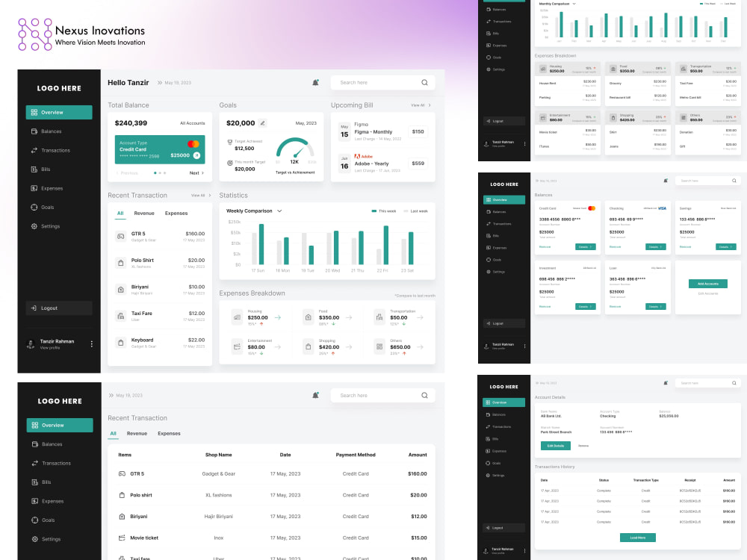Open Goals in the transactions screen sidebar
This screenshot has height=560, width=747.
43,520
